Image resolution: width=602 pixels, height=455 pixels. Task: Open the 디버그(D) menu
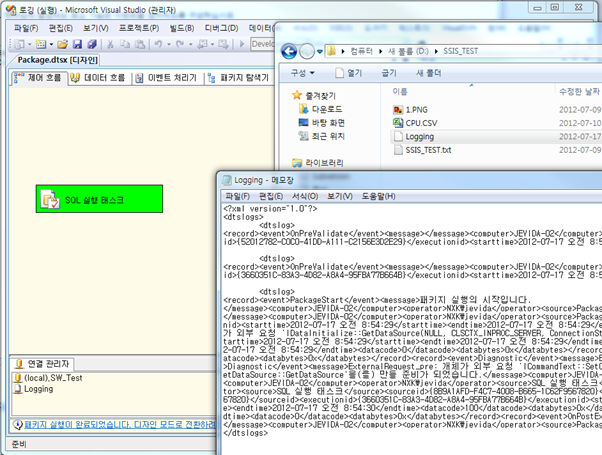click(221, 28)
